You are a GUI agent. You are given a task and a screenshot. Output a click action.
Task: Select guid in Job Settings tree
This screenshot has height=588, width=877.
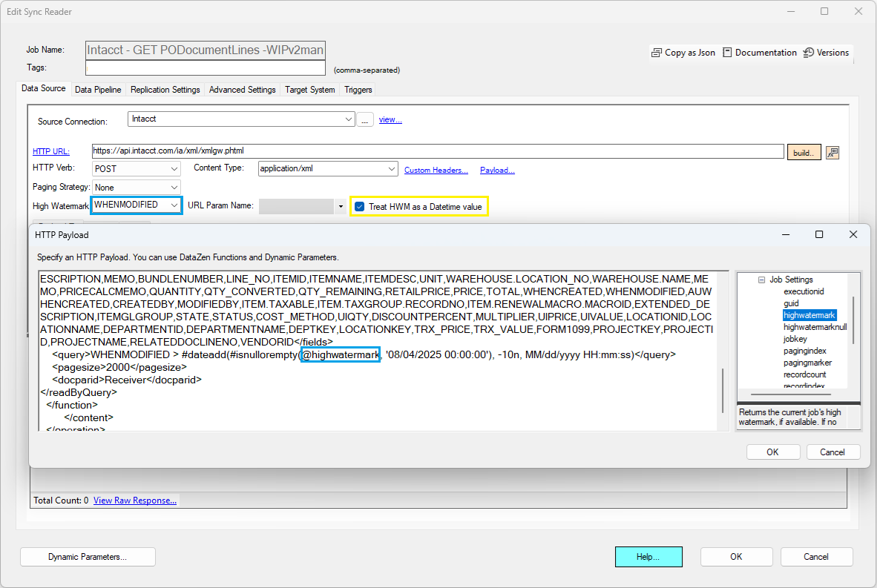point(792,303)
